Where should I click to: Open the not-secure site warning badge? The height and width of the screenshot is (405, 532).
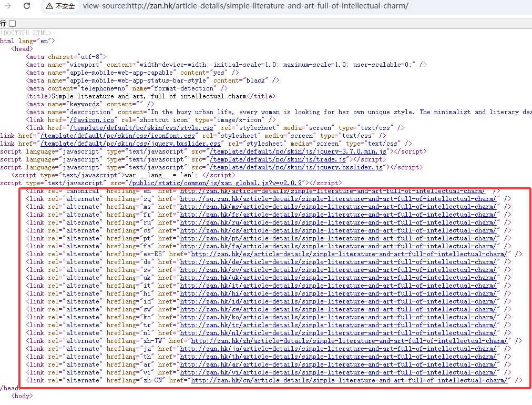(x=60, y=6)
